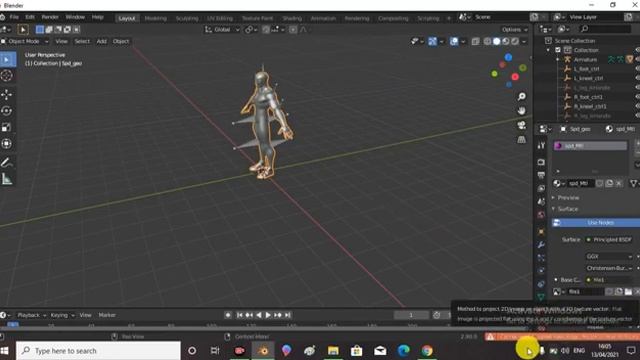Click red X axis on navigation gizmo

click(x=515, y=77)
